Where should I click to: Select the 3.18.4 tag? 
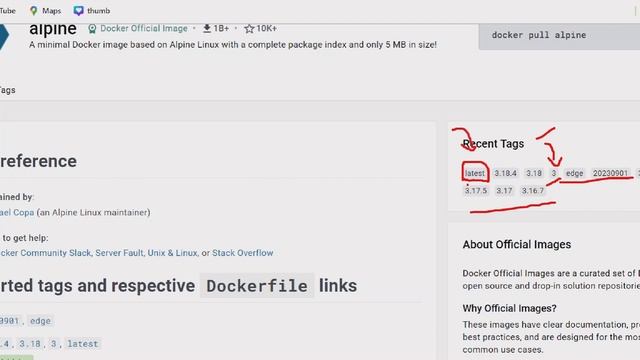click(x=505, y=173)
